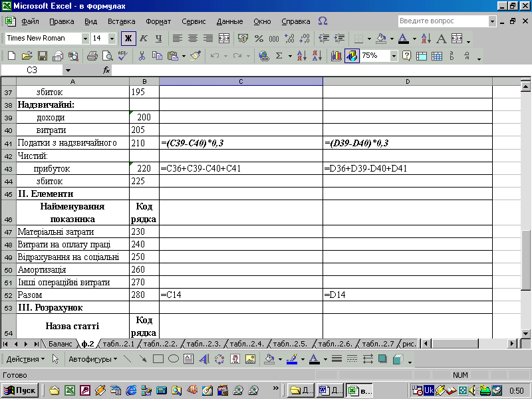Open the Файл menu
Viewport: 532px width, 399px height.
(x=30, y=21)
